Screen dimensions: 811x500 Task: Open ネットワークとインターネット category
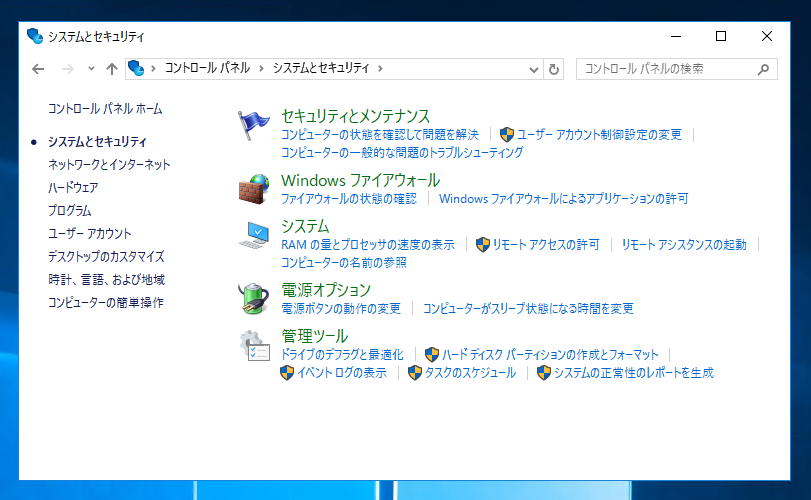(x=109, y=164)
